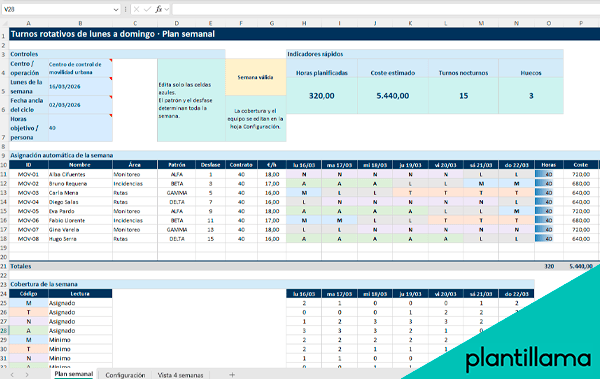Screen dimensions: 600x379
Task: Select the lilac N code cell in row 27
Action: point(28,321)
